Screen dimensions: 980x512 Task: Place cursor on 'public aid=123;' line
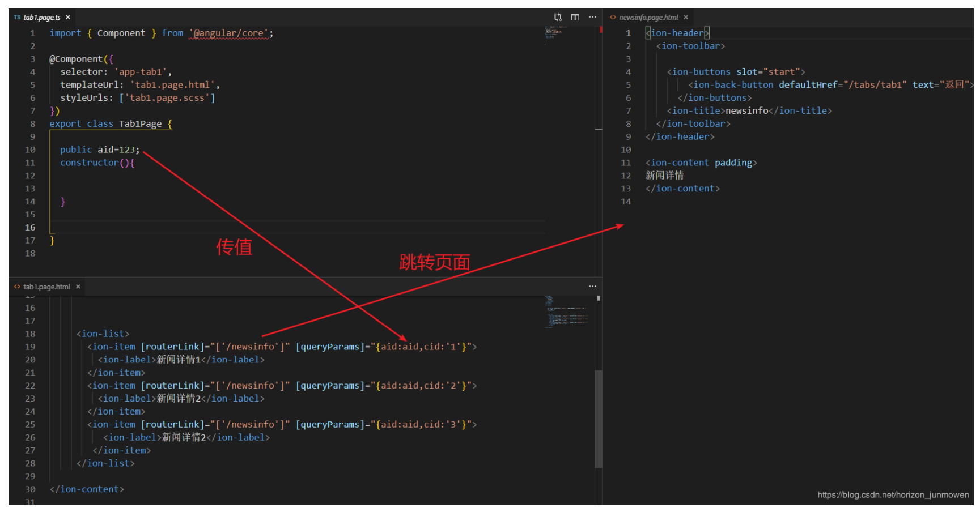coord(100,150)
